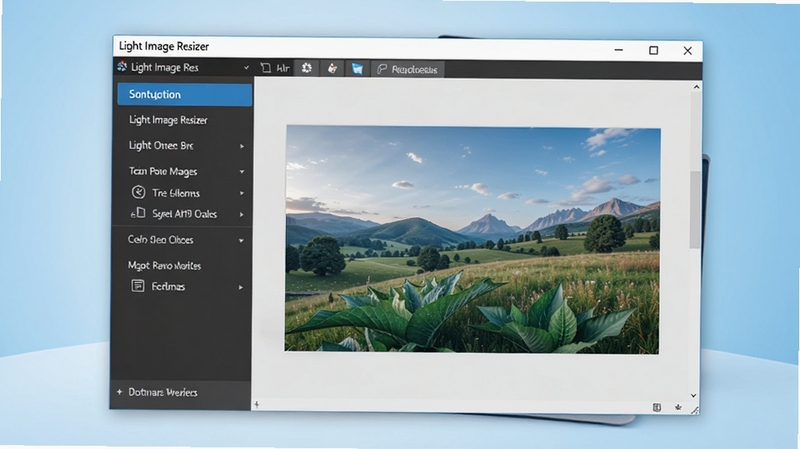This screenshot has width=800, height=449.
Task: Expand the Light Otiee Brc submenu arrow
Action: click(242, 146)
